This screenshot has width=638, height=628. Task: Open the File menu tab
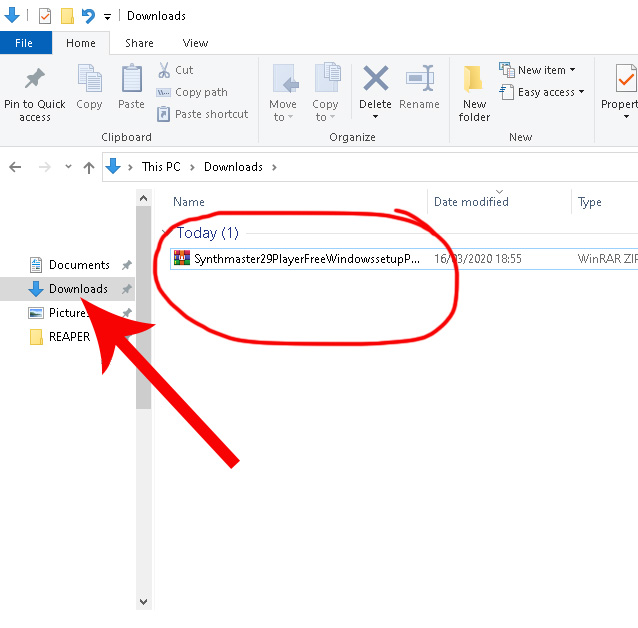click(x=26, y=43)
